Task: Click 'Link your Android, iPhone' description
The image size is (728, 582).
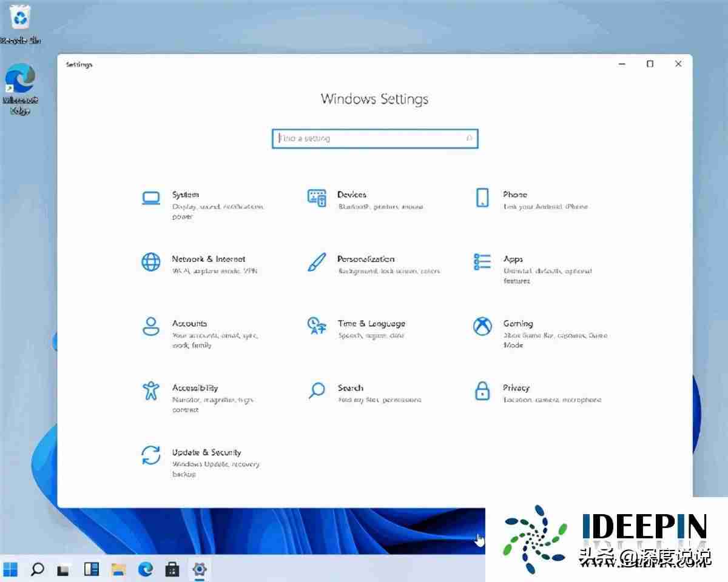Action: (545, 207)
